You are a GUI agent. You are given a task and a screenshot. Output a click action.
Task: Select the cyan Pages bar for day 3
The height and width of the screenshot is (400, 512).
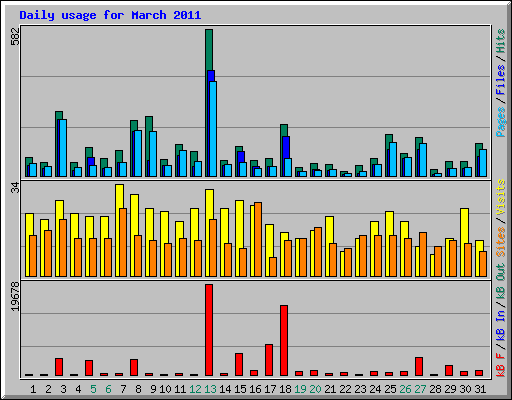click(x=63, y=148)
